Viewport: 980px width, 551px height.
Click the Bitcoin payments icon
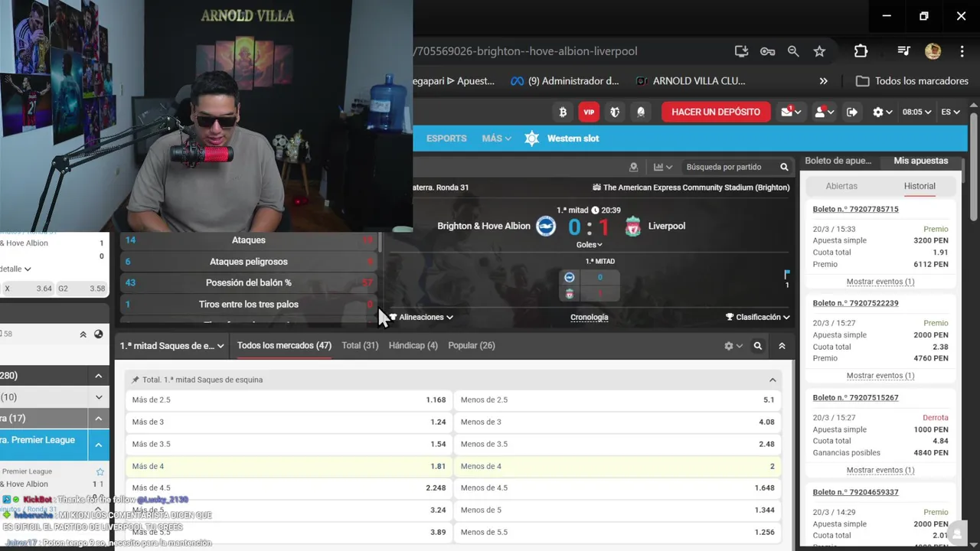pos(563,112)
